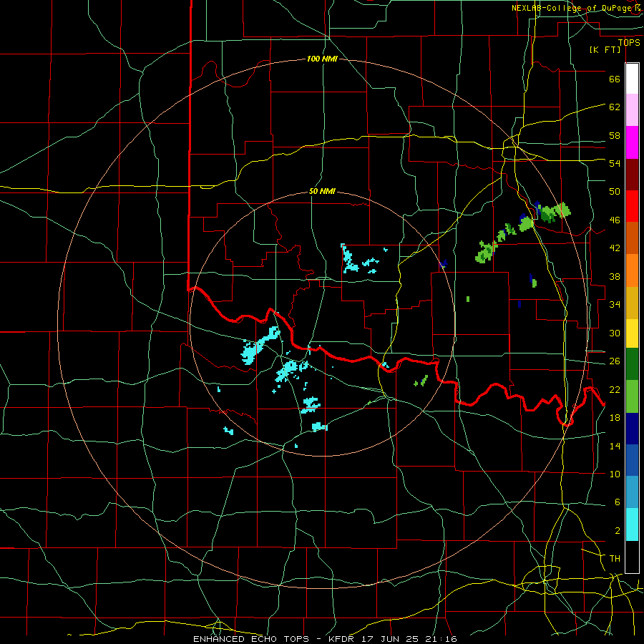Click the light pink swatch between 62 and 58
Image resolution: width=644 pixels, height=644 pixels.
click(x=632, y=110)
